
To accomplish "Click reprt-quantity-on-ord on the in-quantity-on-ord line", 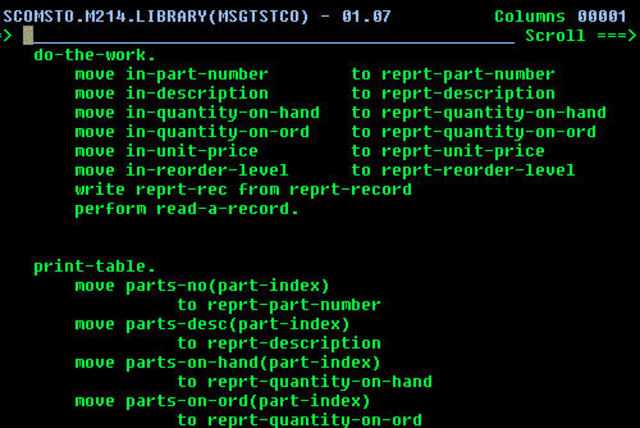I will coord(488,133).
